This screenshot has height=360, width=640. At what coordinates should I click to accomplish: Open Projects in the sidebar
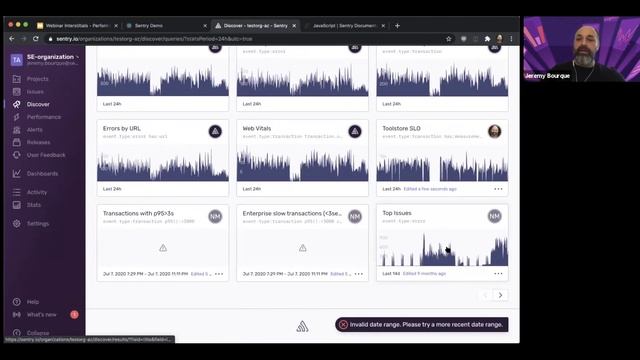(x=37, y=79)
